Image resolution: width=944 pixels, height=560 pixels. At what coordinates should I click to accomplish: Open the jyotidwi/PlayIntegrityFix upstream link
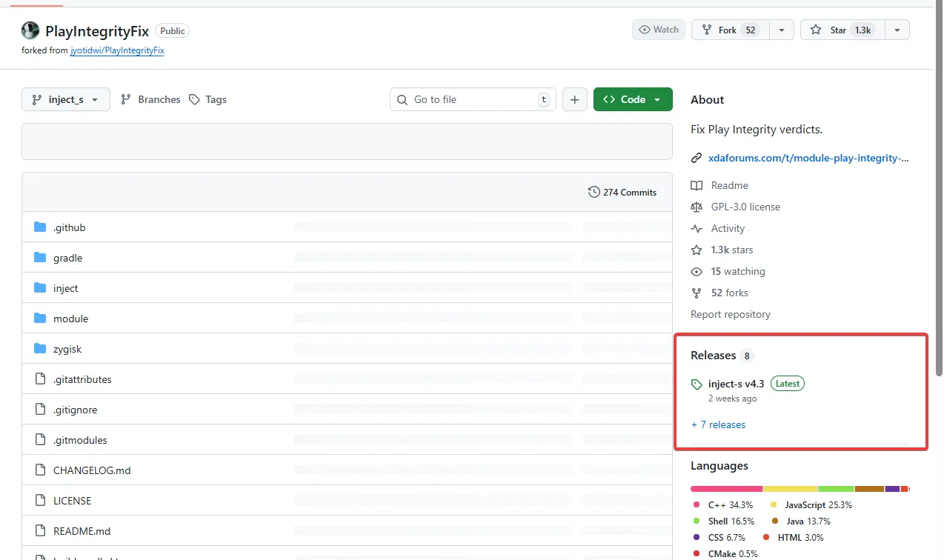tap(117, 50)
